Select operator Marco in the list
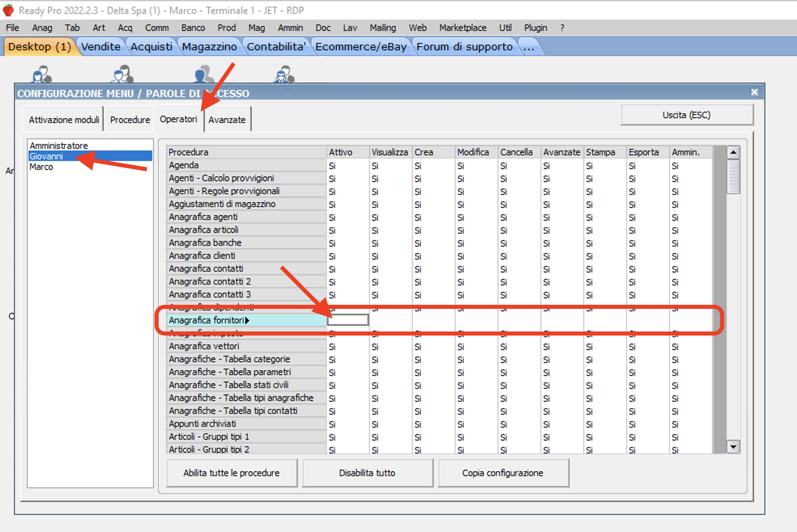The height and width of the screenshot is (532, 797). pos(90,167)
